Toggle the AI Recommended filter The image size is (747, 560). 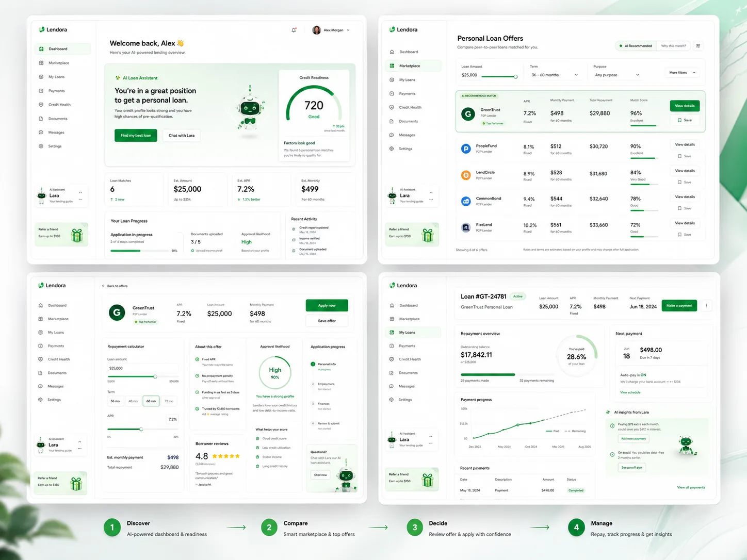coord(636,46)
